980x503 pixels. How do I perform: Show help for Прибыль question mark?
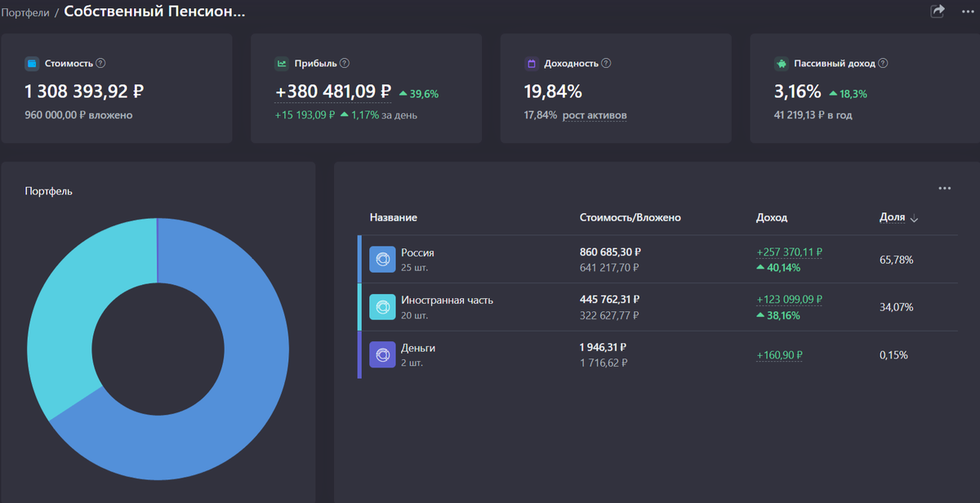pyautogui.click(x=345, y=63)
